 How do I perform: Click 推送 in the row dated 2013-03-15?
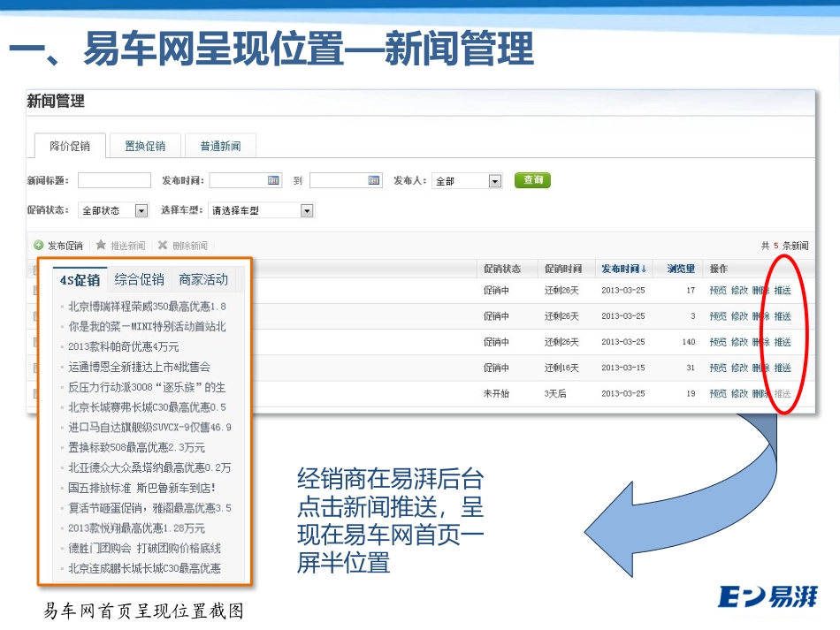(x=783, y=368)
